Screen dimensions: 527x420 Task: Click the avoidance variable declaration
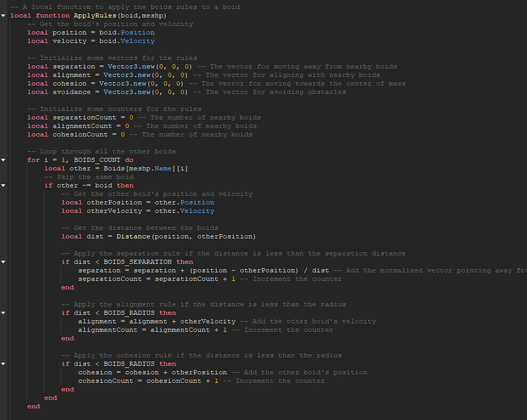(72, 91)
